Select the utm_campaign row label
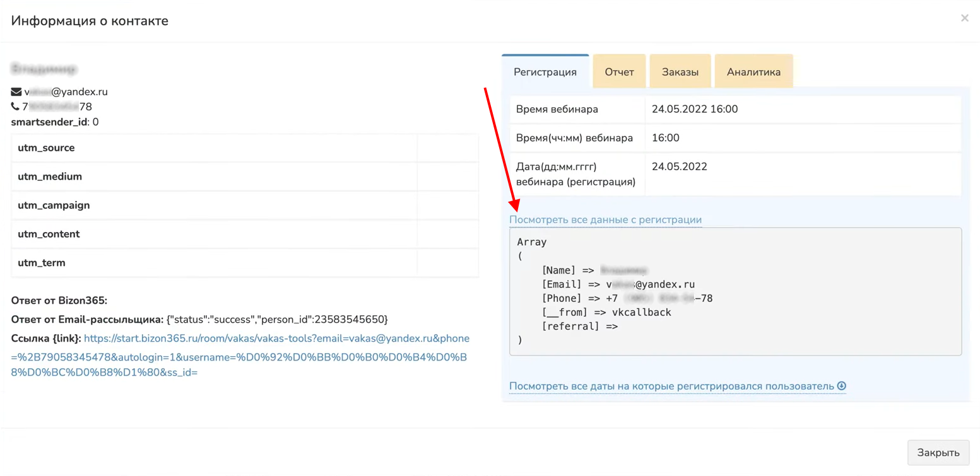The image size is (980, 476). pyautogui.click(x=54, y=206)
